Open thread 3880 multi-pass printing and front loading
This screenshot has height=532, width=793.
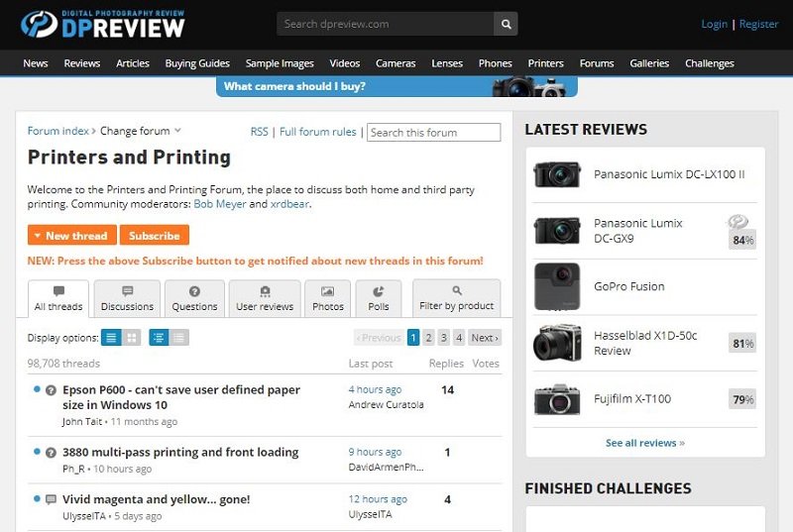pos(180,452)
